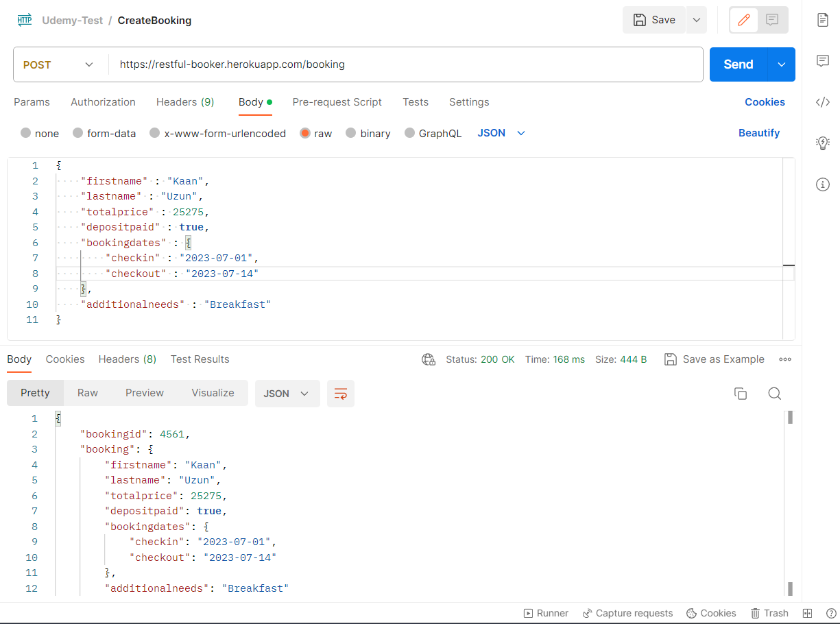Select the request Body tab
The height and width of the screenshot is (624, 840).
(255, 102)
